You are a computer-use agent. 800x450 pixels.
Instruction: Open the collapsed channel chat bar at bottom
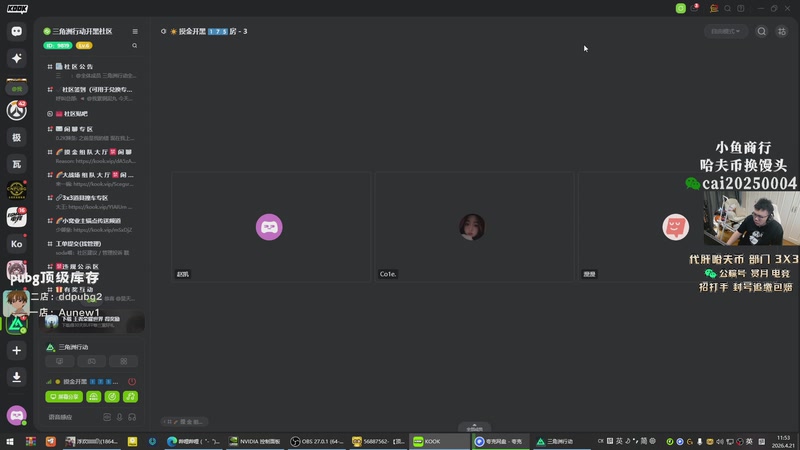(x=185, y=422)
